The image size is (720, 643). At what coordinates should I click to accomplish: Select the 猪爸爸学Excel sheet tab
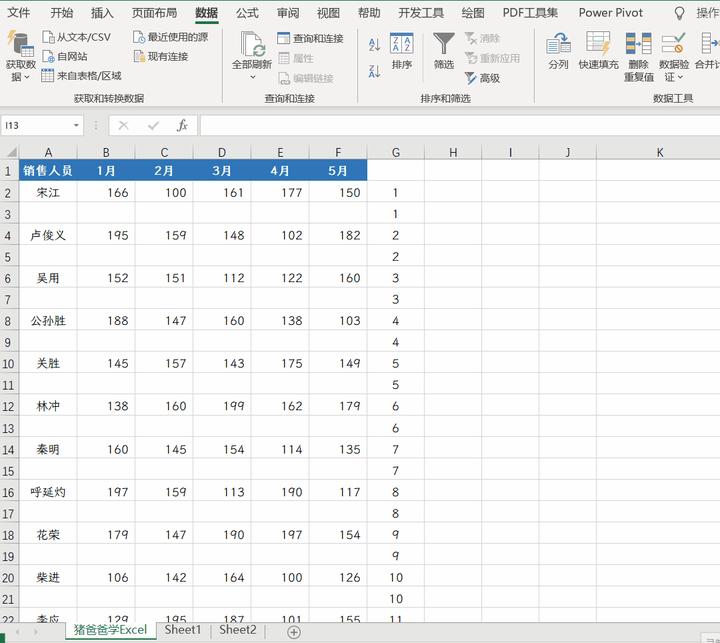point(110,630)
